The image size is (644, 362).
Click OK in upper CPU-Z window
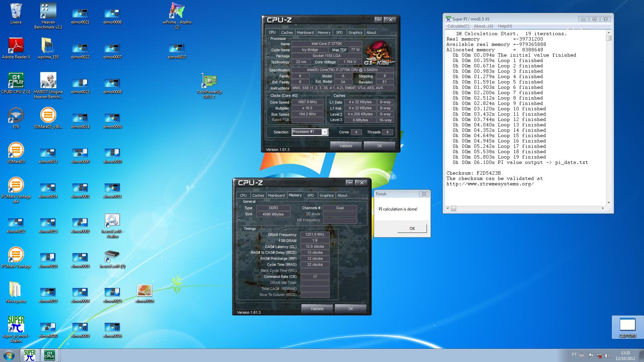tap(379, 146)
